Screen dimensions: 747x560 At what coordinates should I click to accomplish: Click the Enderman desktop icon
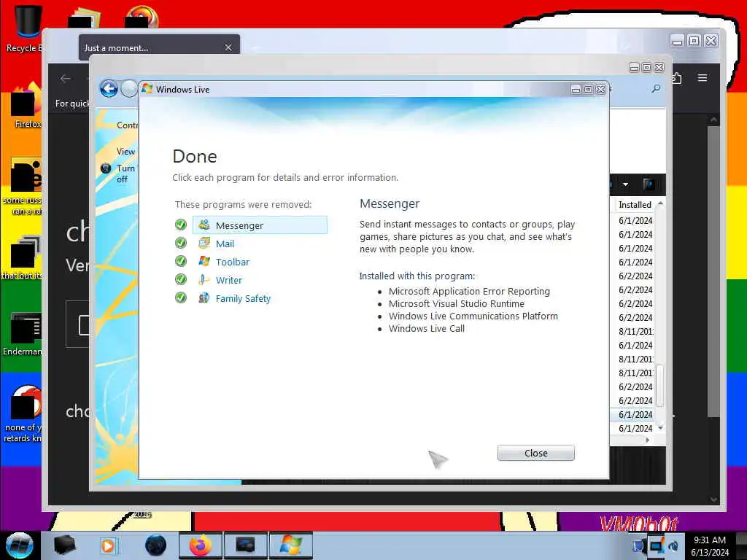click(24, 333)
